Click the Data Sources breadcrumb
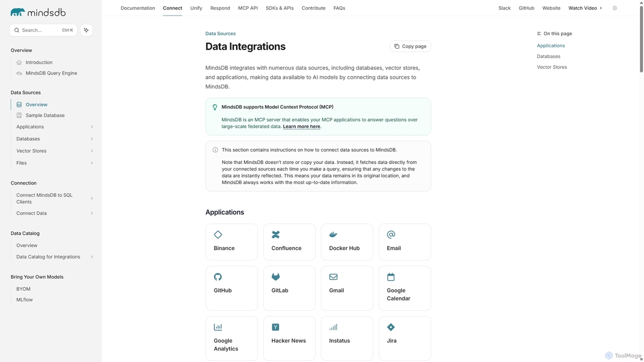Screen dimensions: 644x362 tap(220, 34)
